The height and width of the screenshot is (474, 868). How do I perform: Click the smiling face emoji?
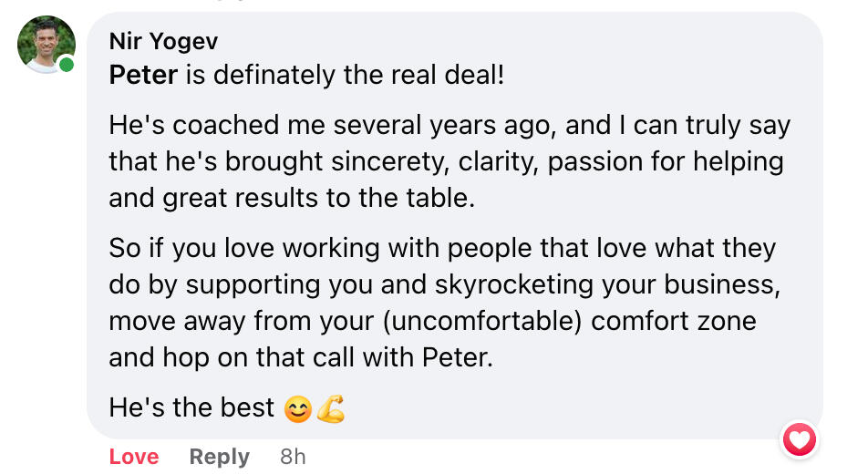point(297,409)
